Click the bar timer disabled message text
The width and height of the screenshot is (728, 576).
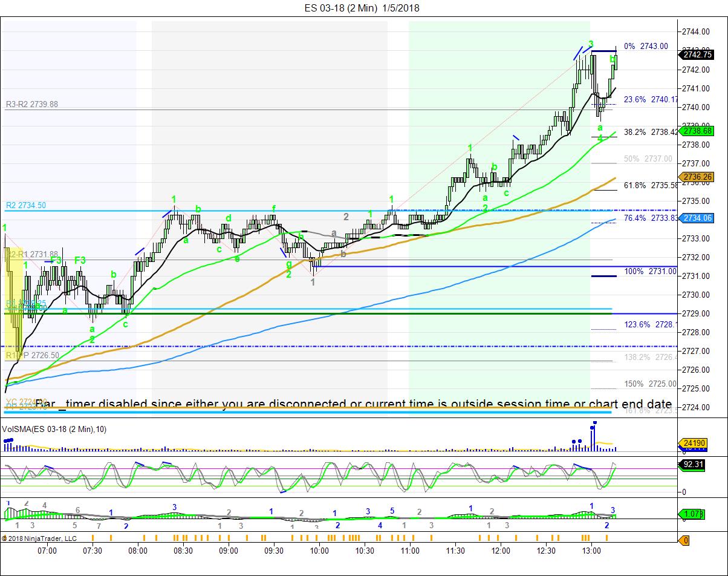point(354,404)
